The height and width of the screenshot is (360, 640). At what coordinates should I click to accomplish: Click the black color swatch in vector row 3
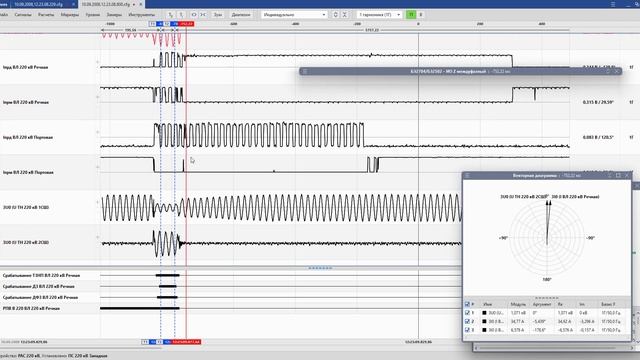[x=484, y=330]
